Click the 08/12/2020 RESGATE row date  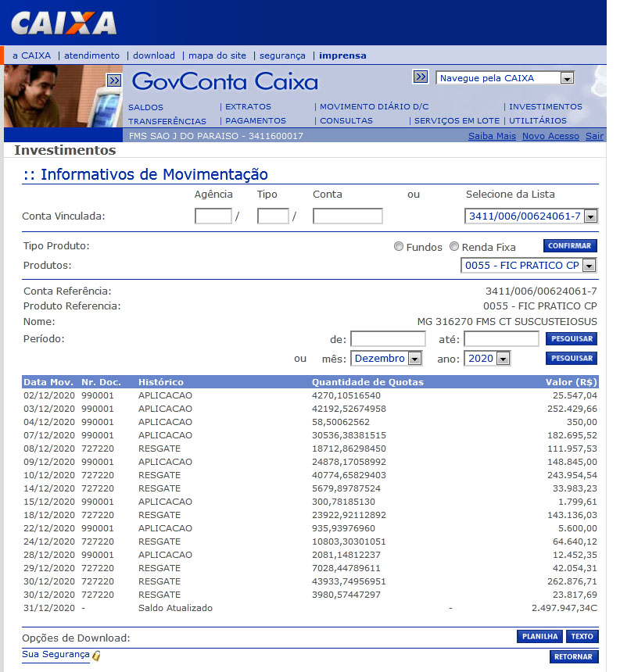click(49, 449)
